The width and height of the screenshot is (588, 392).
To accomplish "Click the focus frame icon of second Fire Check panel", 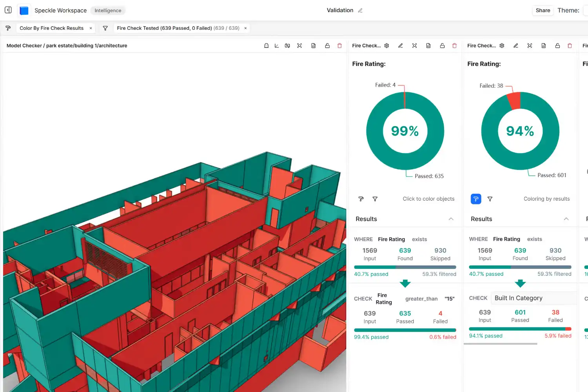I will pyautogui.click(x=530, y=46).
